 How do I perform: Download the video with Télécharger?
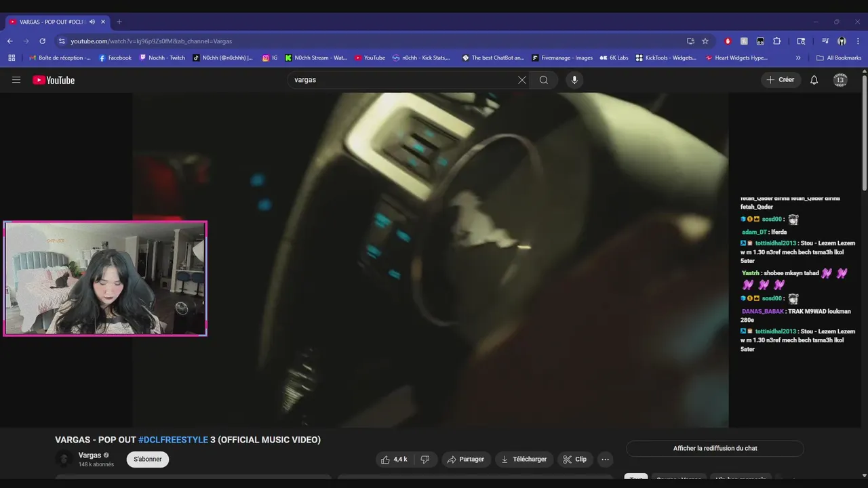524,459
